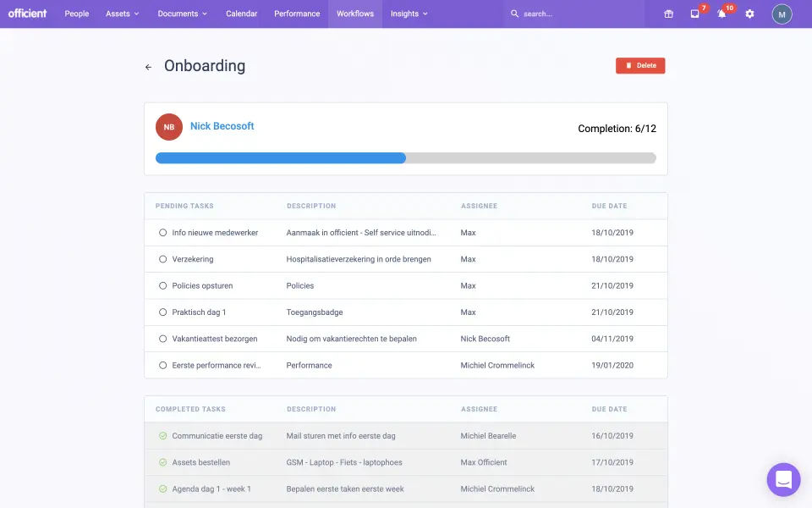Select the Performance description cell

point(310,366)
